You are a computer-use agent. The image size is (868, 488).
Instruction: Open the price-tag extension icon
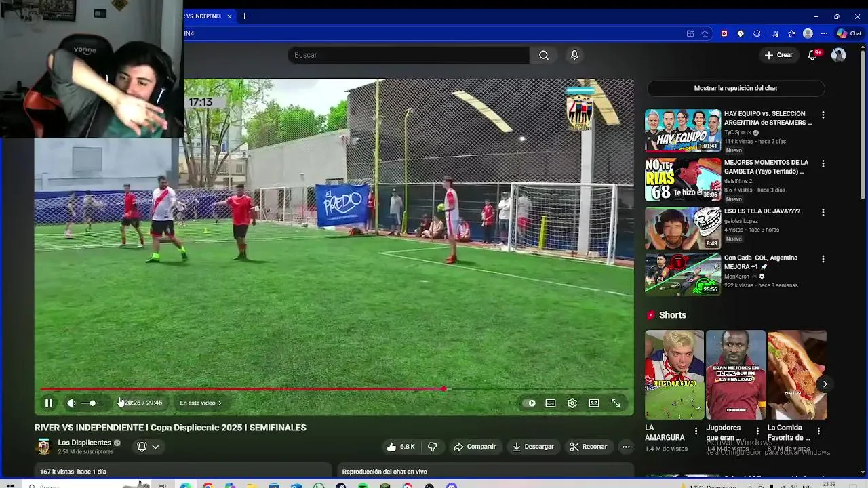[741, 33]
